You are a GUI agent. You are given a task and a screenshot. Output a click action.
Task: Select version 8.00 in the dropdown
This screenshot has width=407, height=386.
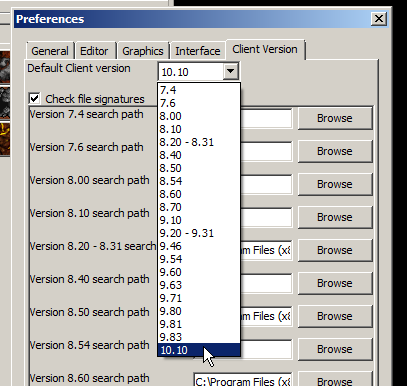pos(199,116)
